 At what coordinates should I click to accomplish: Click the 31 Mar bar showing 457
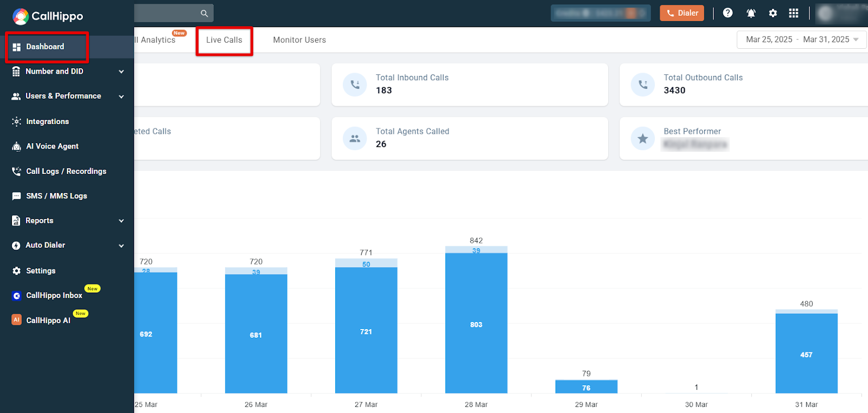click(x=807, y=353)
